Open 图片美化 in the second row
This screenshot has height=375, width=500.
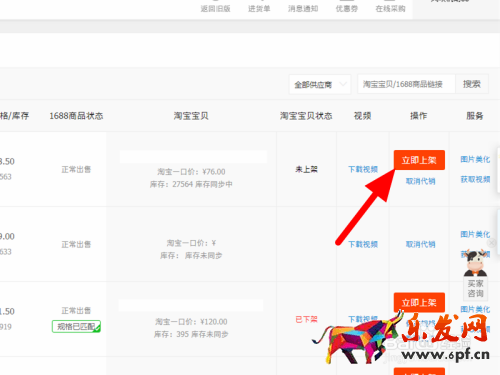475,234
